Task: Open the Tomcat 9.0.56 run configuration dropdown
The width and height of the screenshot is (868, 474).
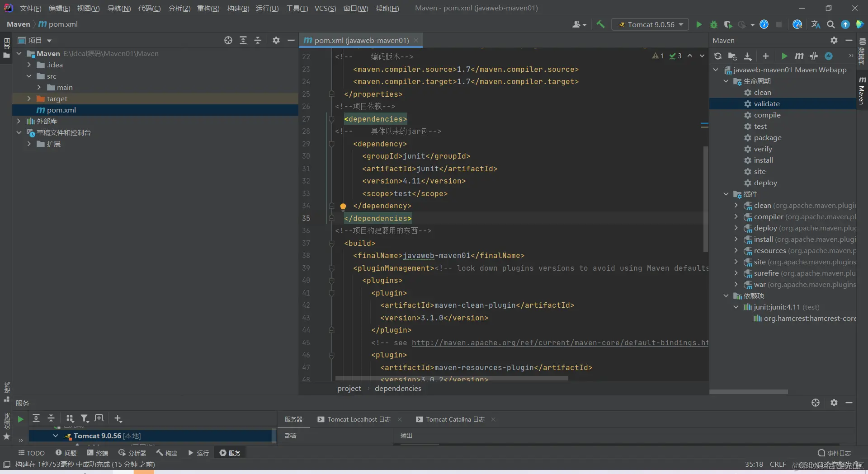Action: tap(650, 24)
